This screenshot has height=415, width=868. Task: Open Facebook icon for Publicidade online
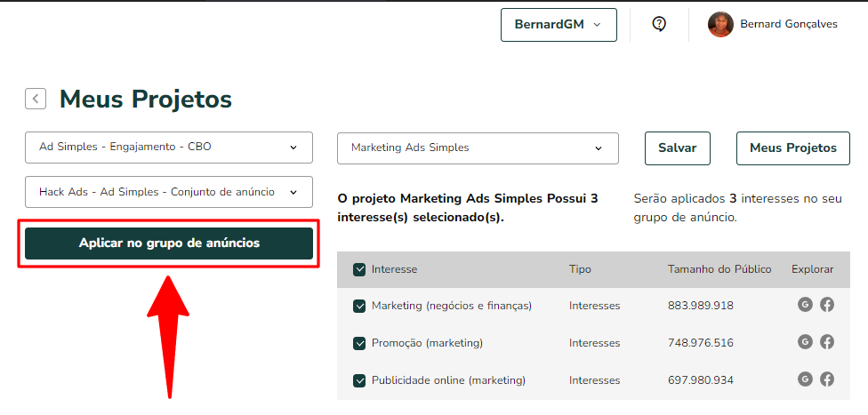[x=827, y=379]
